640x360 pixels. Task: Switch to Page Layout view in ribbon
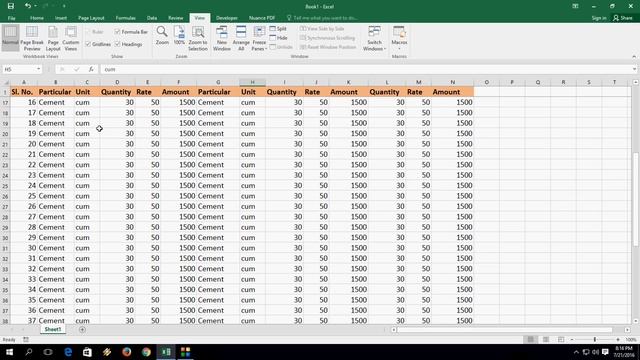tap(53, 38)
